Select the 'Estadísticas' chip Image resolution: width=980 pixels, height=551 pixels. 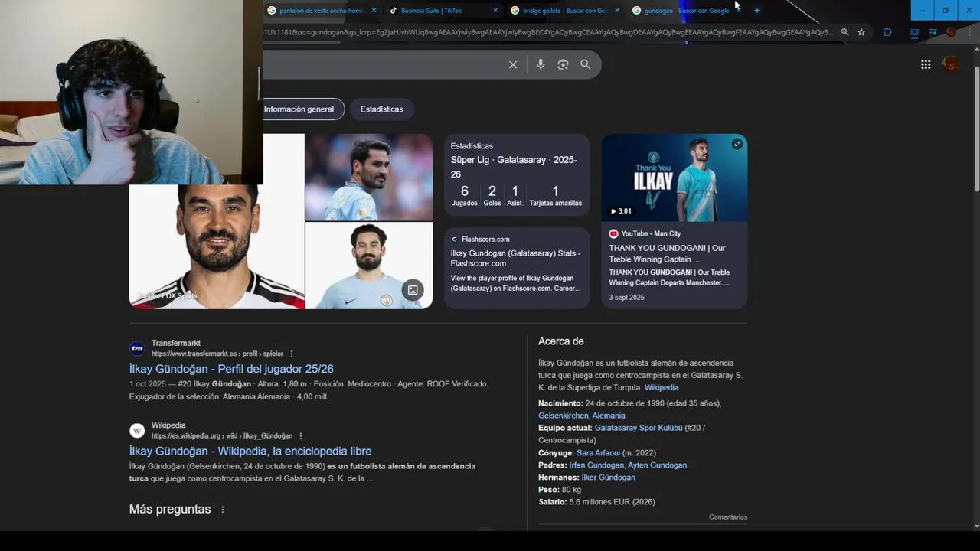coord(381,109)
